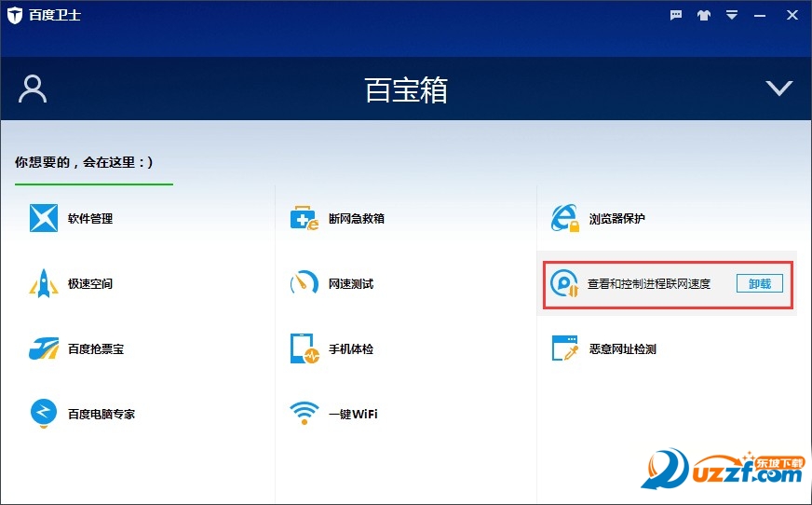Image resolution: width=812 pixels, height=505 pixels.
Task: Select the 百度电脑专家 text label
Action: pyautogui.click(x=101, y=414)
